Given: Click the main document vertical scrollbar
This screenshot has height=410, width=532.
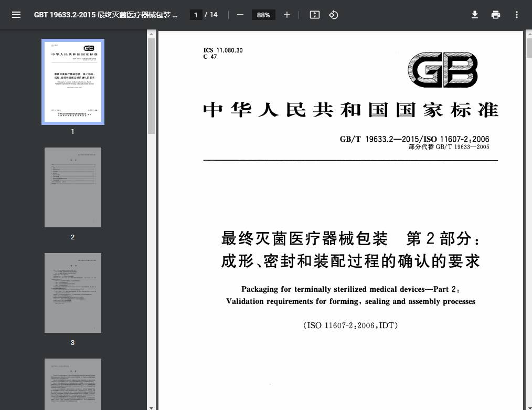Looking at the screenshot, I should coord(528,47).
